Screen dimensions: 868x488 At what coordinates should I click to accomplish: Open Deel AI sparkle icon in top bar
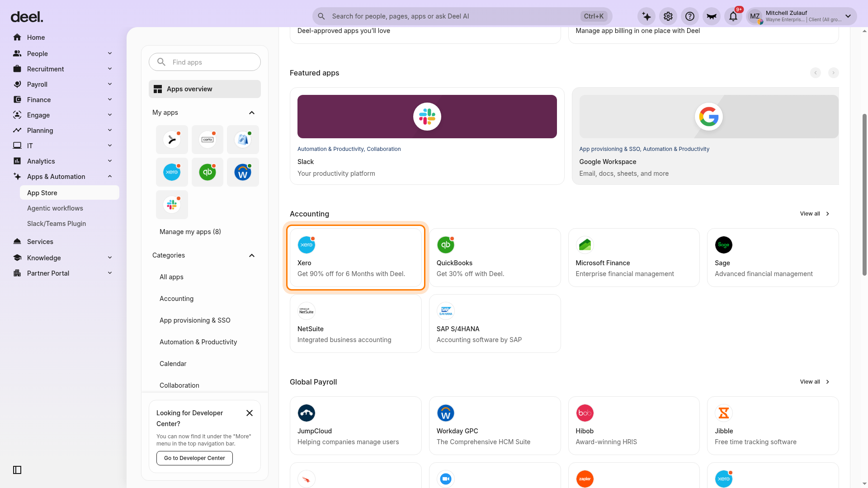point(646,16)
